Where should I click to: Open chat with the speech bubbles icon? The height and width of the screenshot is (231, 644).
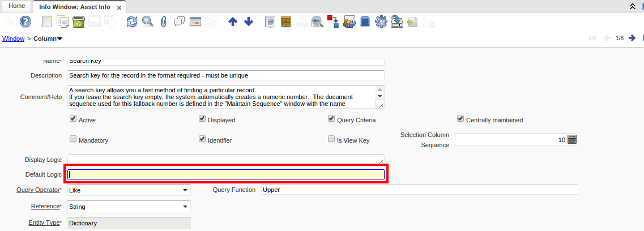pos(180,22)
